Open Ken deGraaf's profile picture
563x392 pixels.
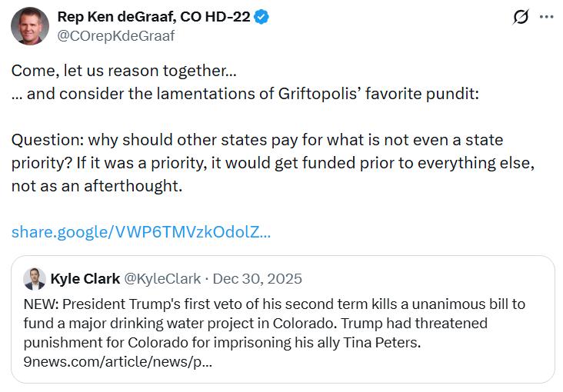click(30, 25)
